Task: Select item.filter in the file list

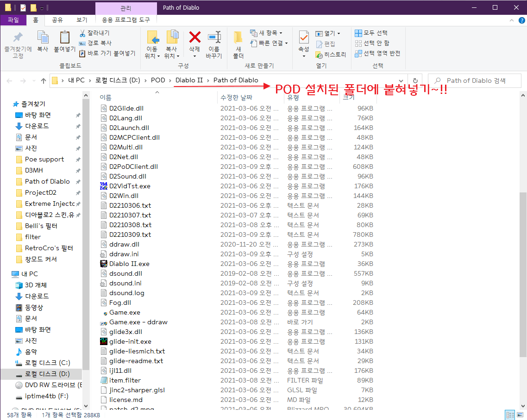Action: (x=125, y=380)
